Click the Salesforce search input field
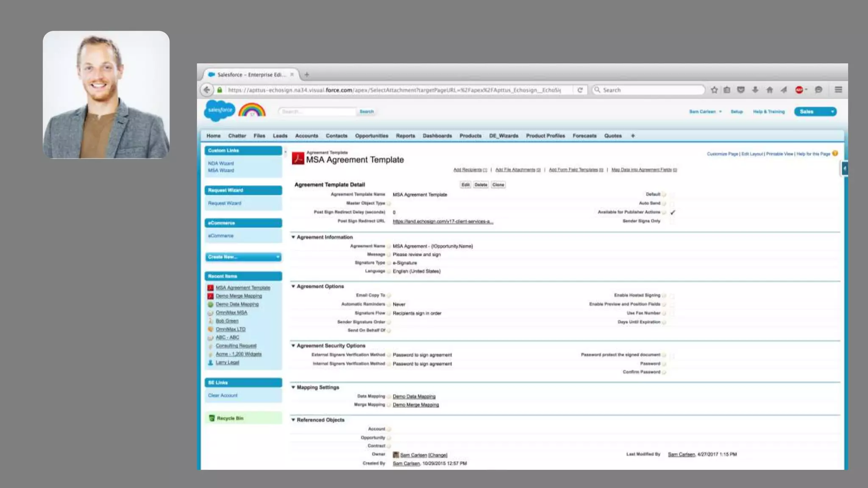Screen dimensions: 868x488 point(317,111)
